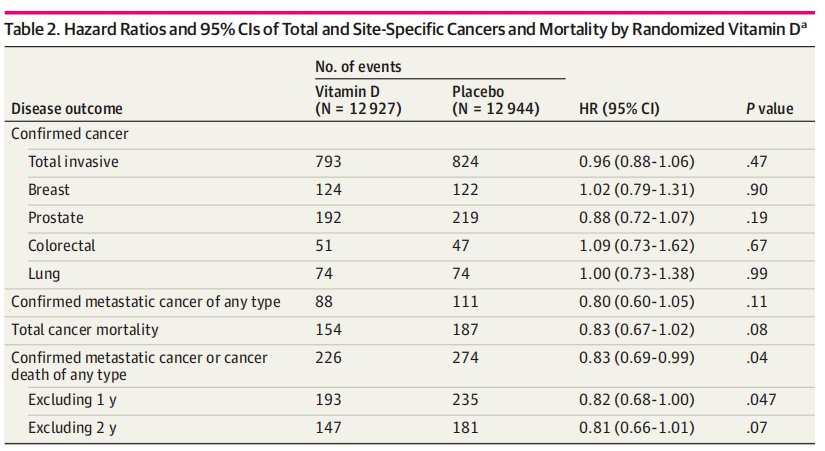Image resolution: width=825 pixels, height=451 pixels.
Task: Click the Breast row label
Action: tap(49, 189)
